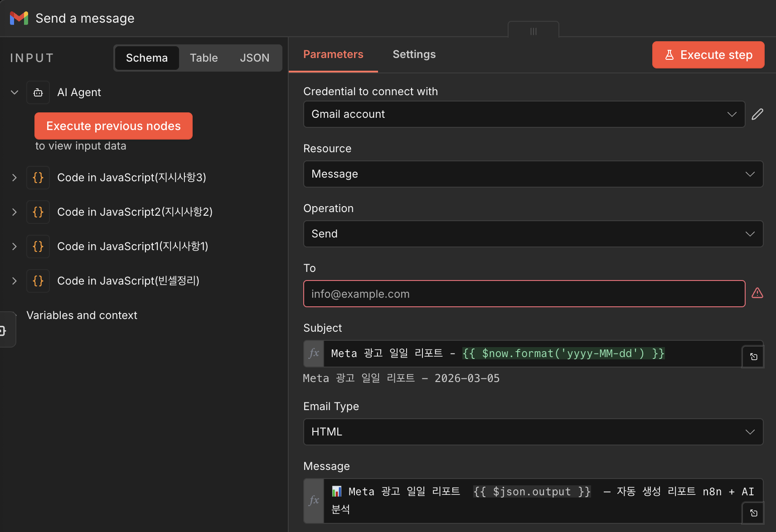Click the 'Send a message' title
Viewport: 776px width, 532px height.
pyautogui.click(x=85, y=18)
